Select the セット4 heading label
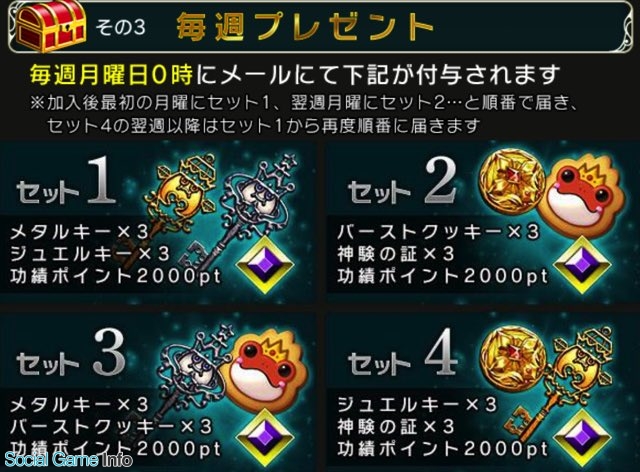The height and width of the screenshot is (472, 640). (403, 354)
